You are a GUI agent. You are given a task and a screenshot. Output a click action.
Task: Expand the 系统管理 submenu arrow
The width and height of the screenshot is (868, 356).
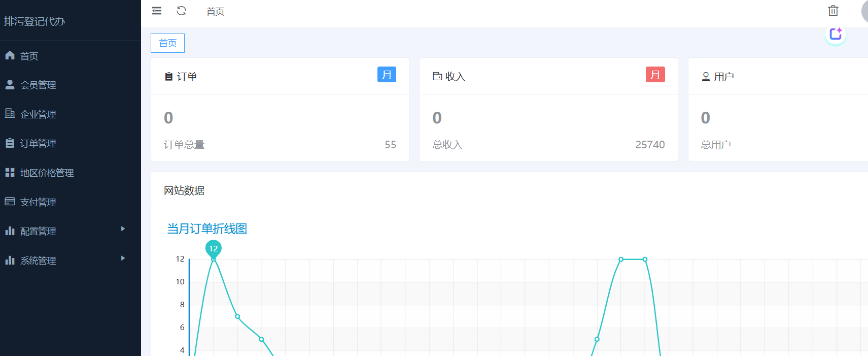pos(123,258)
